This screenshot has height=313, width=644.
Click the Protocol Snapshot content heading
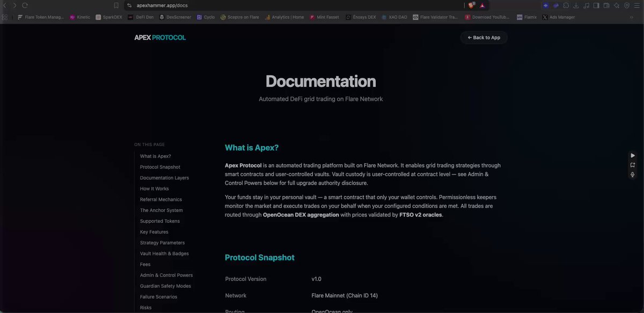pyautogui.click(x=260, y=258)
